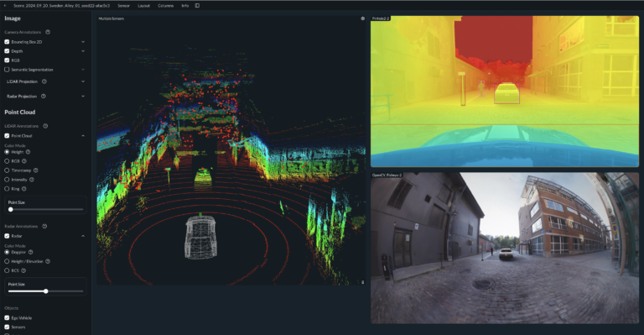
Task: Toggle Ego Vehicle checkbox
Action: [7, 317]
